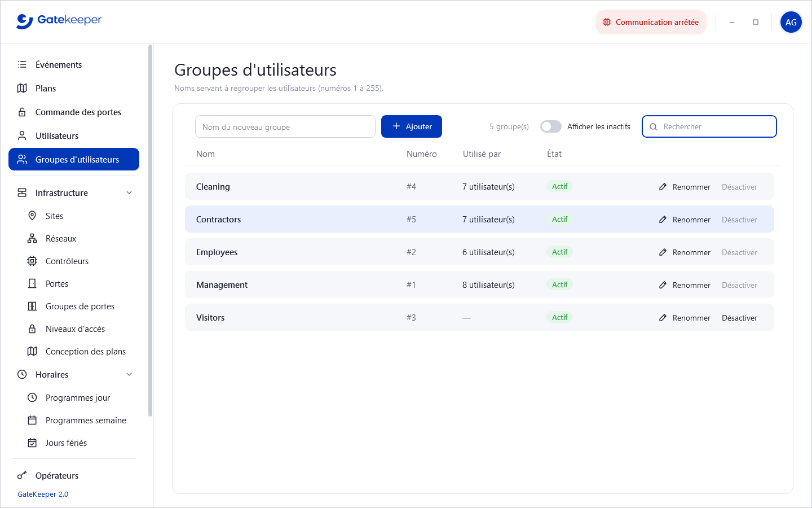
Task: Click the Gatekeeper logo icon
Action: pos(24,21)
